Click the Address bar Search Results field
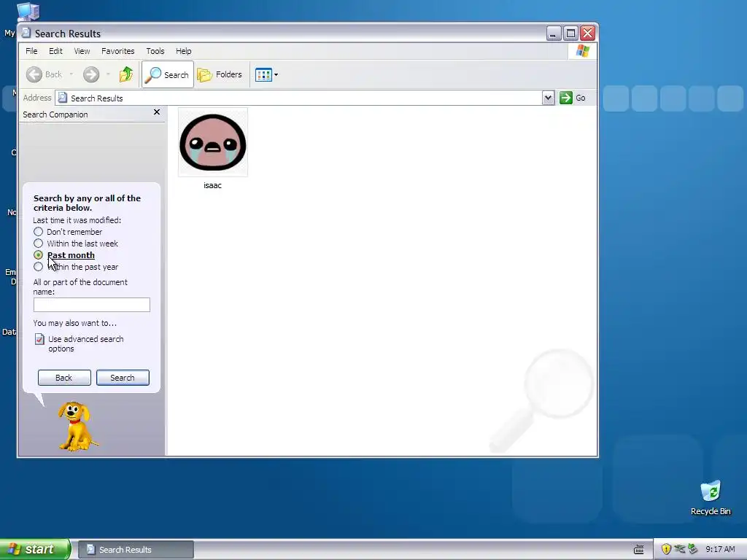 (298, 98)
